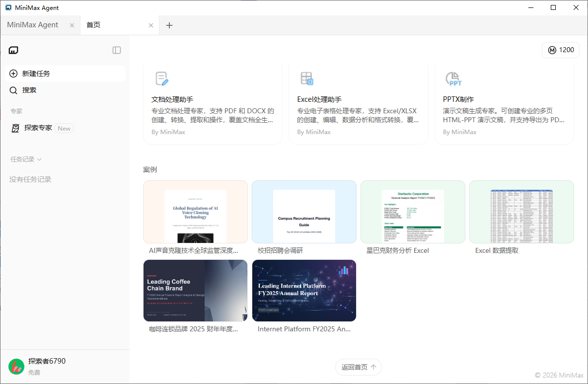Screen dimensions: 588x384
Task: Click the MiniMax logo icon in sidebar
Action: 14,50
